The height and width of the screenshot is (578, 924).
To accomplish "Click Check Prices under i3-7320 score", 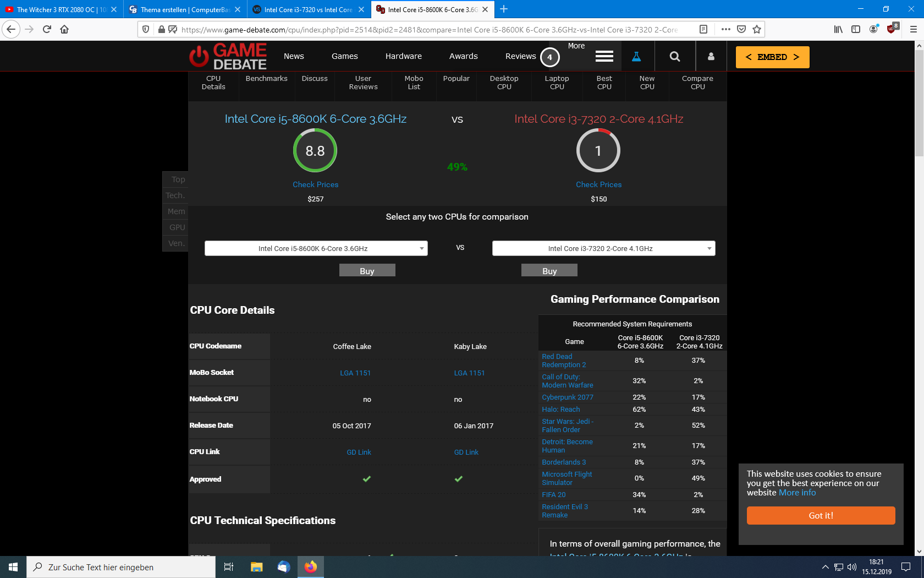I will [x=599, y=184].
